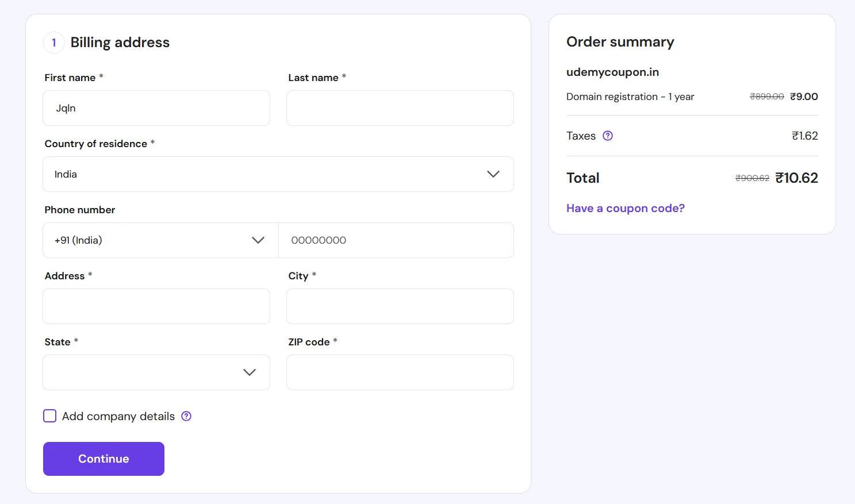Click the 'Have a coupon code?' link

[x=625, y=208]
